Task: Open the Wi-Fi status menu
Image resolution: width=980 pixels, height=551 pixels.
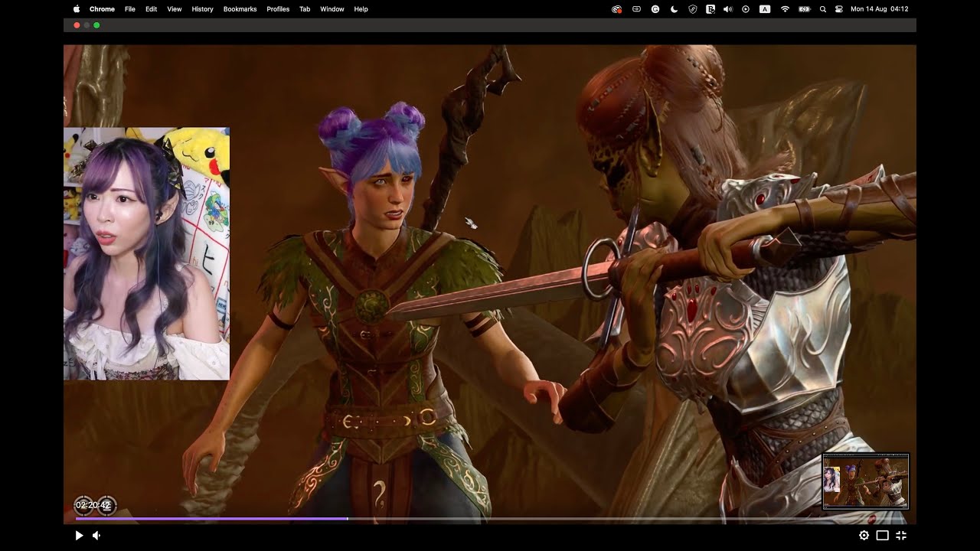Action: click(785, 9)
